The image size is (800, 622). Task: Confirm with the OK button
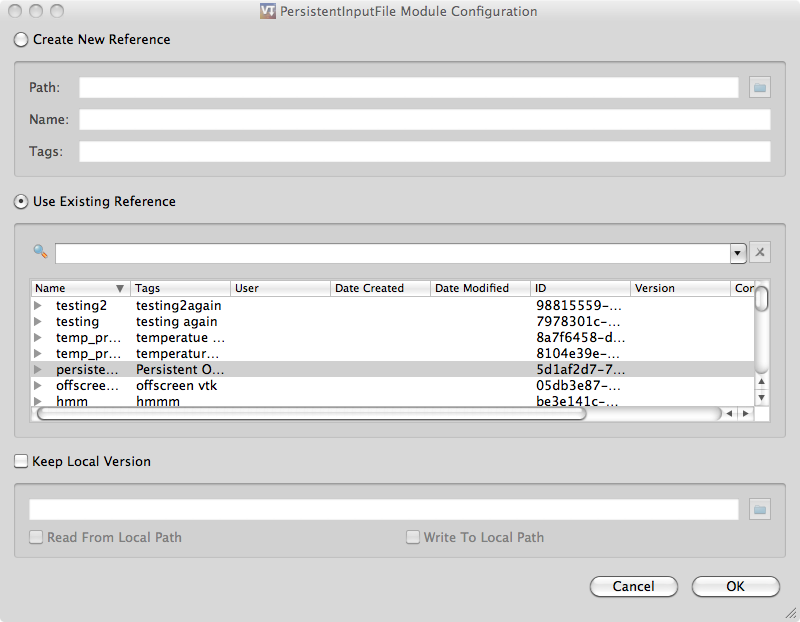click(735, 587)
